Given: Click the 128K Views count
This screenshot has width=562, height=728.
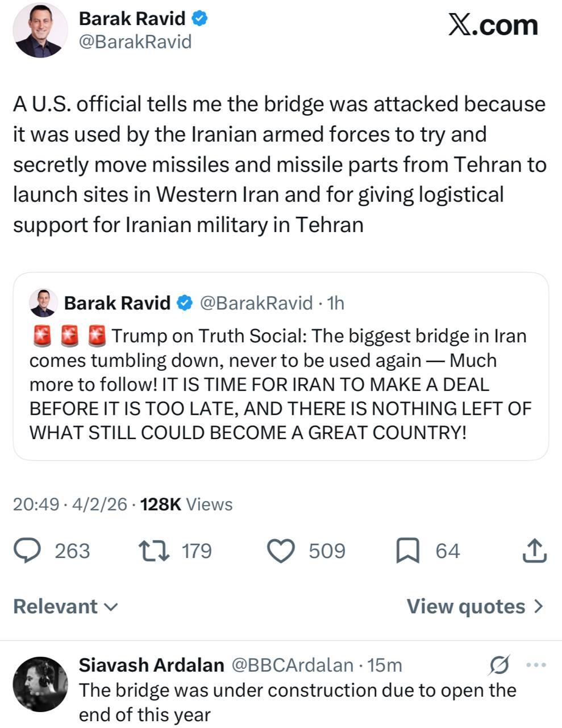Looking at the screenshot, I should coord(186,504).
